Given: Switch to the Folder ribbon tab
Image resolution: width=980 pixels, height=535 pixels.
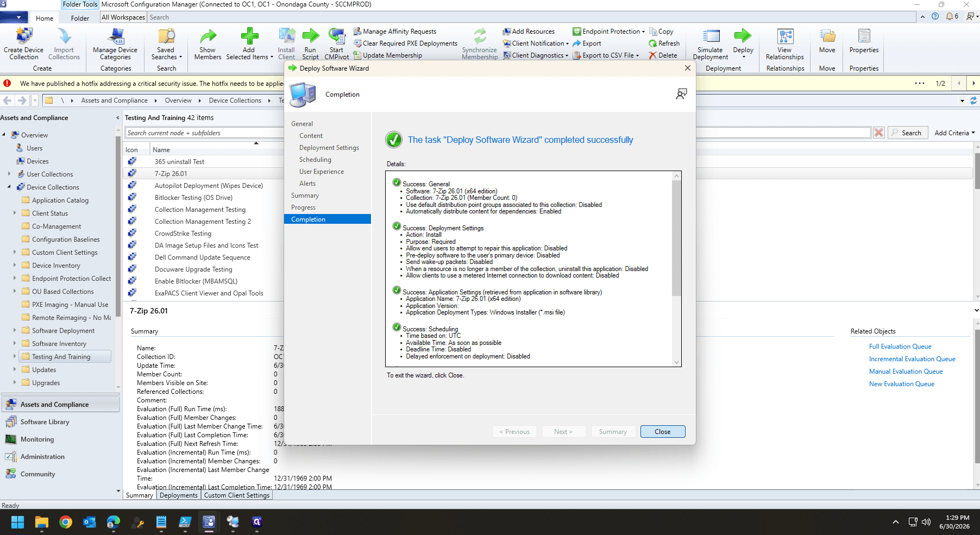Looking at the screenshot, I should [x=80, y=18].
